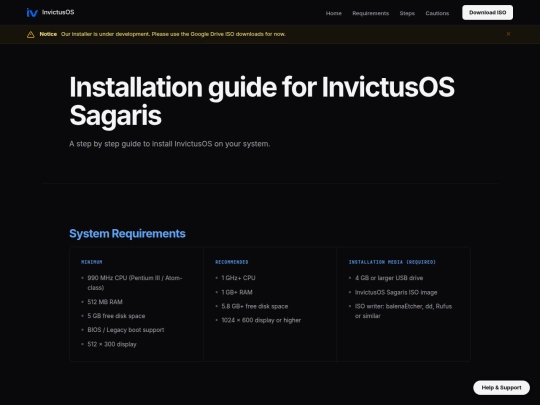Click 4 GB or larger USB drive
Viewport: 540px width, 405px height.
click(389, 278)
